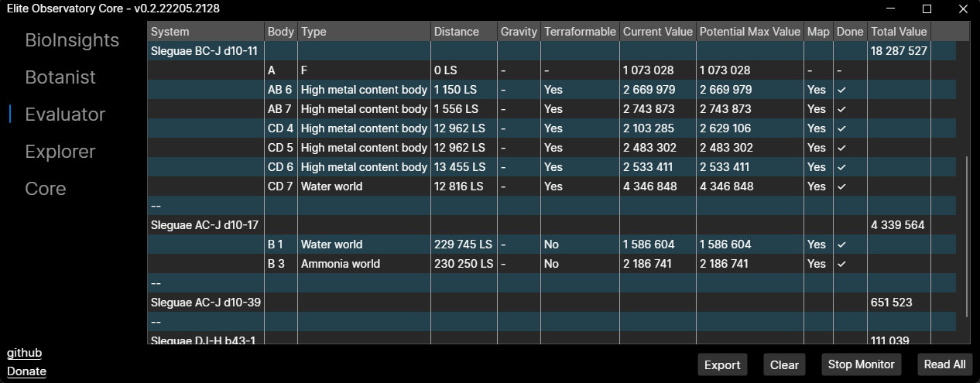Click the Terraformable column header
The width and height of the screenshot is (980, 383).
coord(581,32)
